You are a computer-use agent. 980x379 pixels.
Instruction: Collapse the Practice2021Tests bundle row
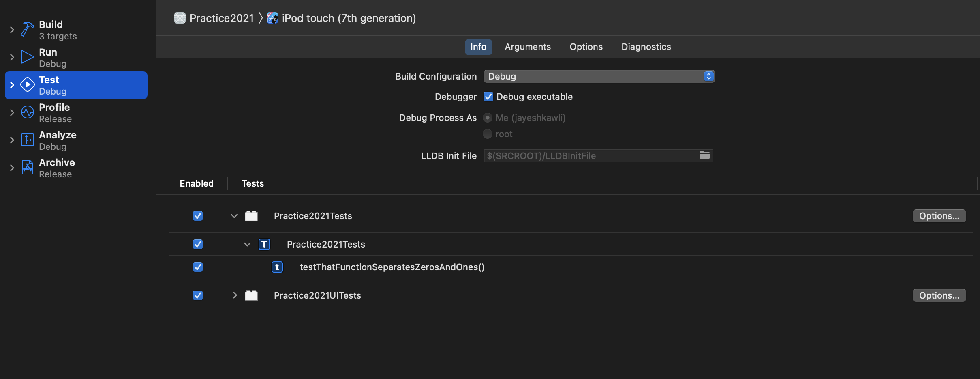pos(234,216)
